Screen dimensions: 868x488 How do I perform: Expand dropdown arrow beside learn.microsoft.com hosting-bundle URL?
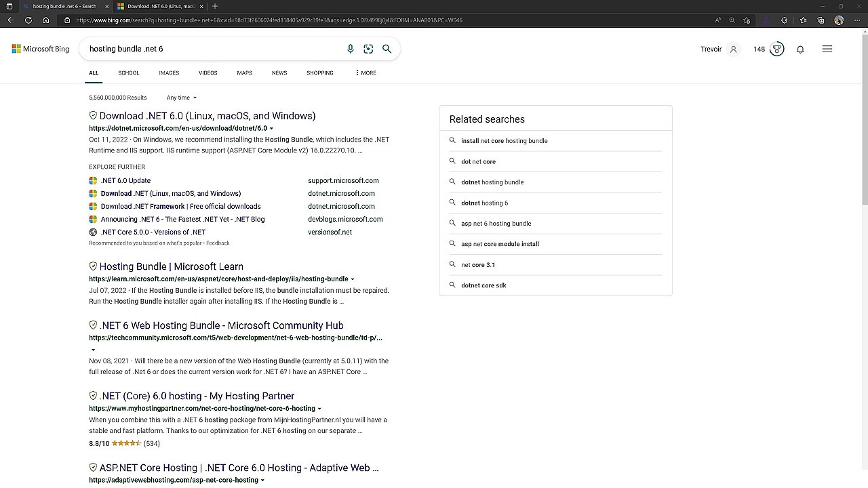coord(353,279)
